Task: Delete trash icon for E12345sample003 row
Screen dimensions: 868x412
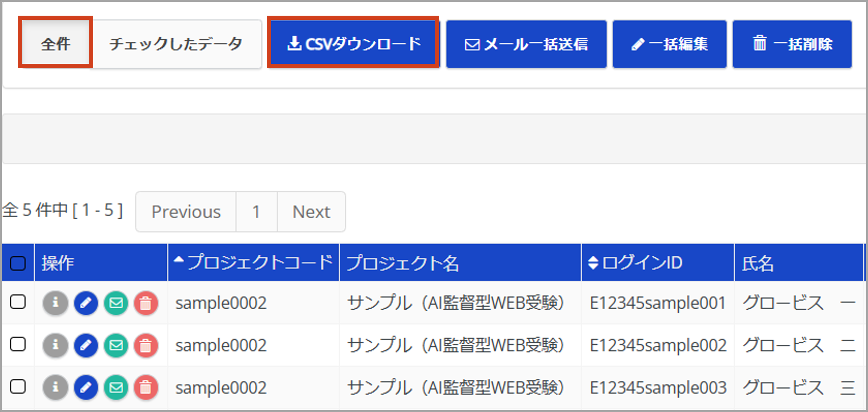Action: (x=146, y=387)
